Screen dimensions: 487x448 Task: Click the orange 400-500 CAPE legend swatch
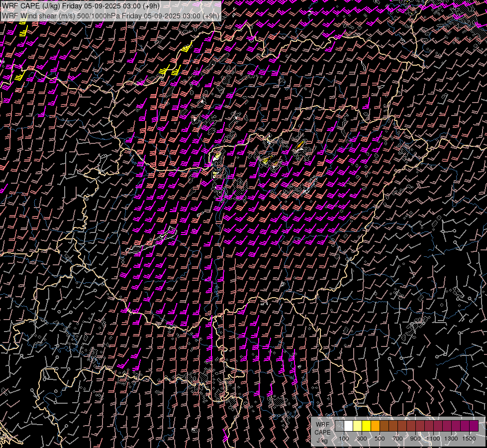[x=375, y=426]
